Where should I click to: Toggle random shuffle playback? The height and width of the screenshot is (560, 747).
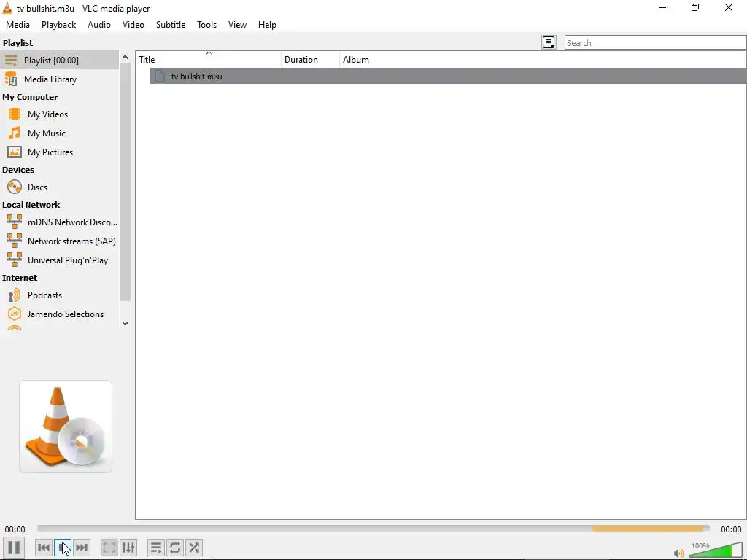point(194,548)
